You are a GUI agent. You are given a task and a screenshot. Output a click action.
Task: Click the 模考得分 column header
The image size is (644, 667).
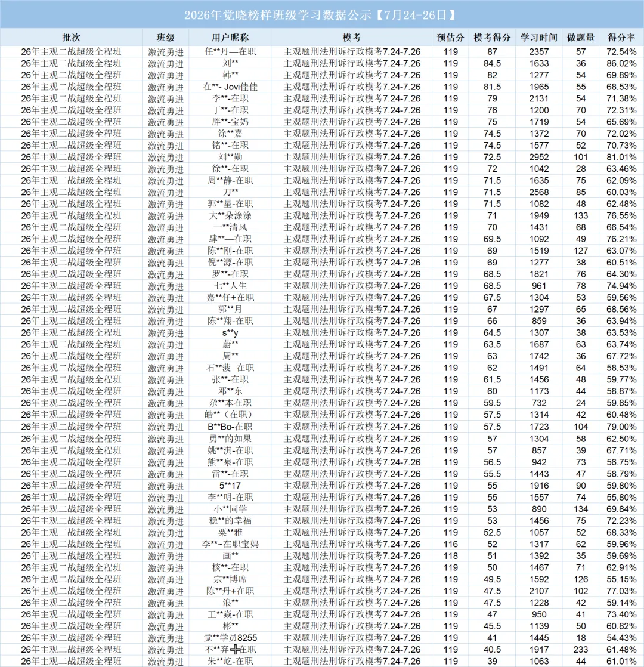(493, 38)
